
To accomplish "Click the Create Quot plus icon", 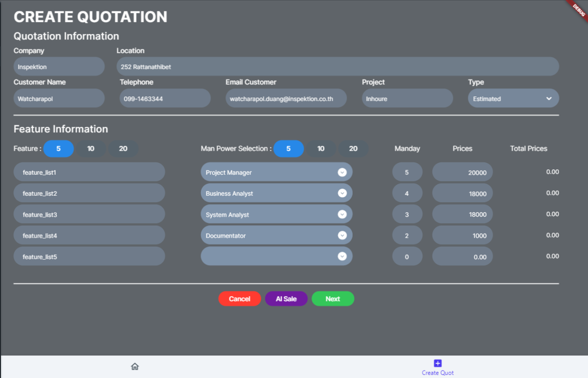I will tap(437, 364).
